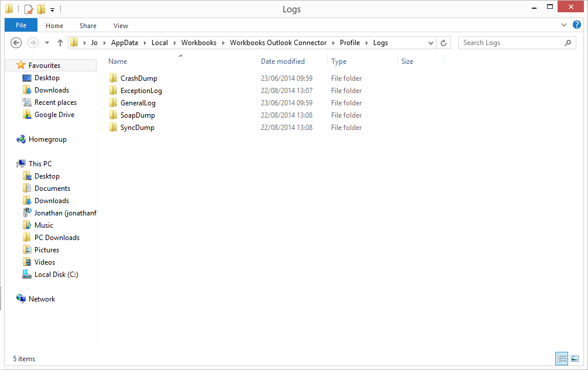This screenshot has width=588, height=370.
Task: Navigate to Local breadcrumb
Action: click(159, 43)
